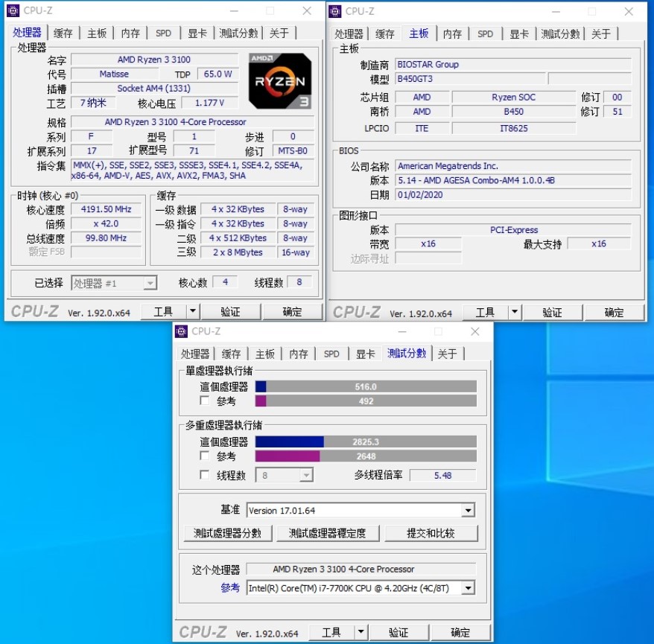Click the IT8625 LPCIO field
Viewport: 654px width, 644px height.
[x=513, y=128]
